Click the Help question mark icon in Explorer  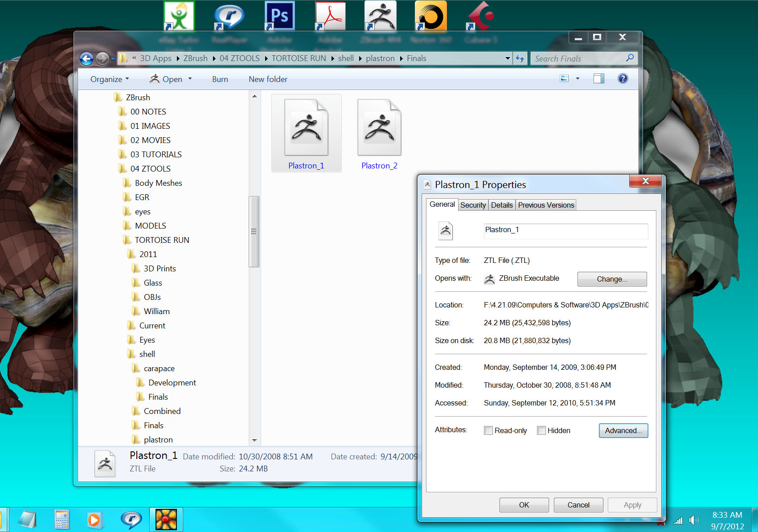pyautogui.click(x=623, y=78)
